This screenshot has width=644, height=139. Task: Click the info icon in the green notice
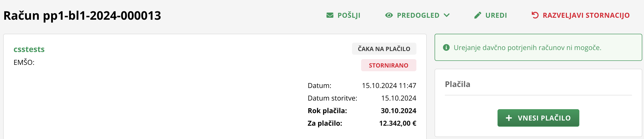coord(446,47)
